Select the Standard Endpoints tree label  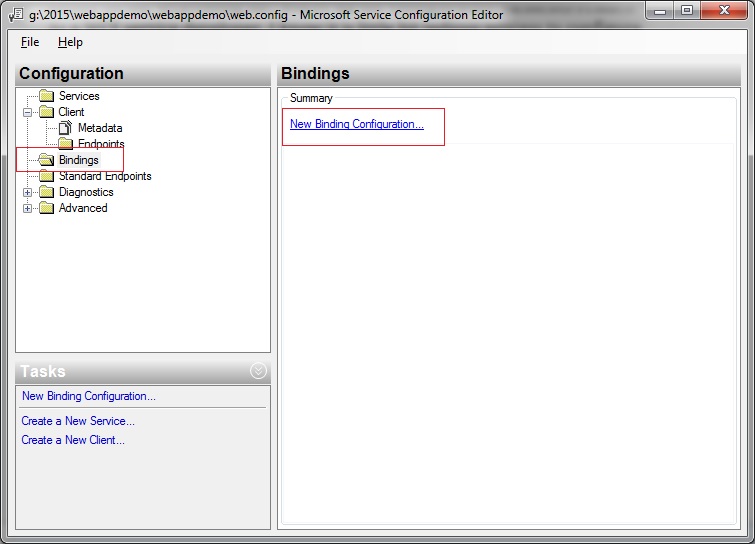pos(105,176)
